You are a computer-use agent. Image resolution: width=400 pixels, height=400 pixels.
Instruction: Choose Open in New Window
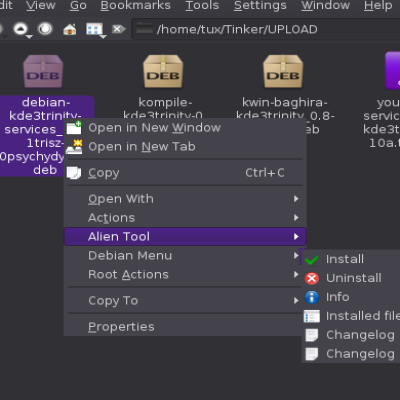(x=185, y=128)
